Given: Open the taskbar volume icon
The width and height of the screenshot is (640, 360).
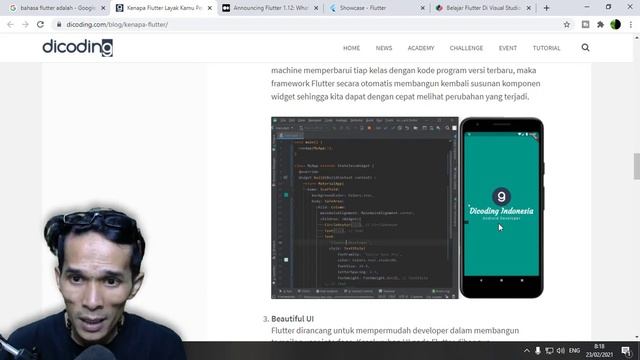Looking at the screenshot, I should pyautogui.click(x=561, y=351).
